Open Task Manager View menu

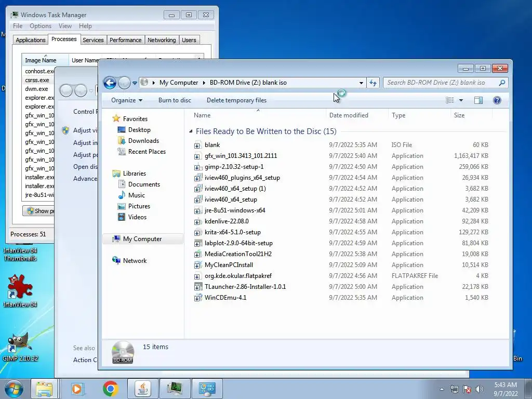[x=65, y=26]
